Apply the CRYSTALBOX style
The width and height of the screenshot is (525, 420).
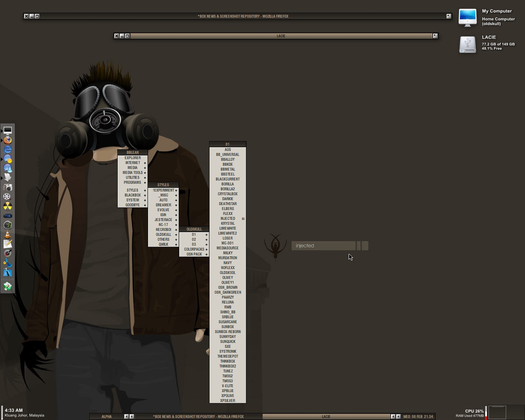pyautogui.click(x=228, y=194)
